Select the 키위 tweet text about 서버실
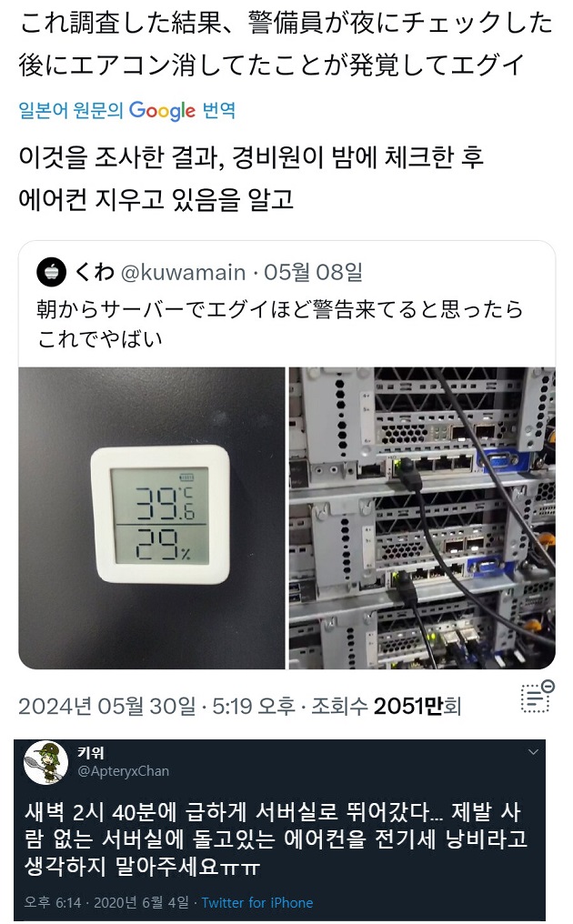This screenshot has height=924, width=573. [x=276, y=839]
